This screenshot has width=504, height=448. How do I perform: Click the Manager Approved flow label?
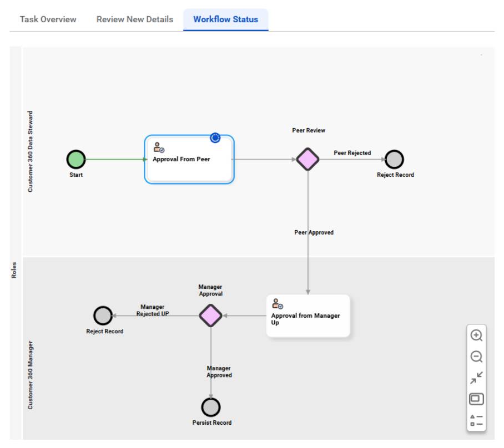pyautogui.click(x=219, y=371)
